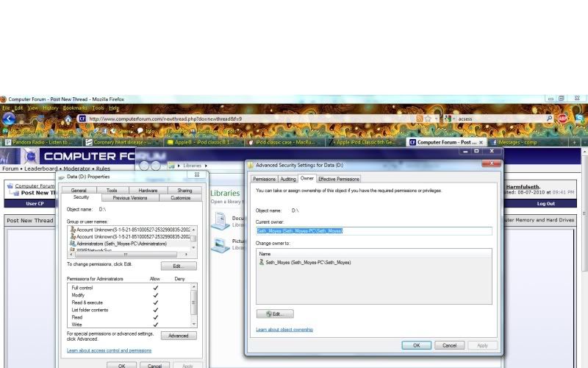This screenshot has height=368, width=588.
Task: Toggle Allow checkmark for Full control
Action: point(156,288)
